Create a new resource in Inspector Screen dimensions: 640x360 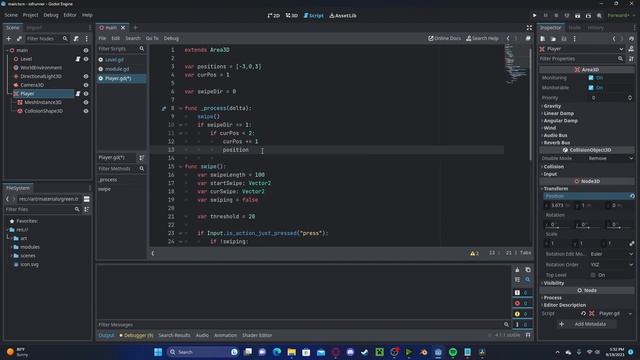[543, 39]
